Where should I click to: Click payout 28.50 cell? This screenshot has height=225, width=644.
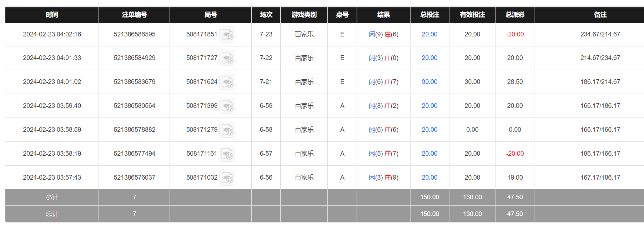coord(515,82)
